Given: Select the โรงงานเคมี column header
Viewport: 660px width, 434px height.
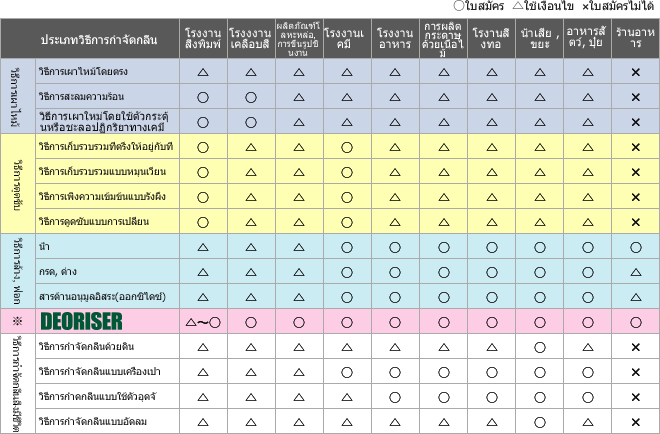Looking at the screenshot, I should (x=346, y=40).
